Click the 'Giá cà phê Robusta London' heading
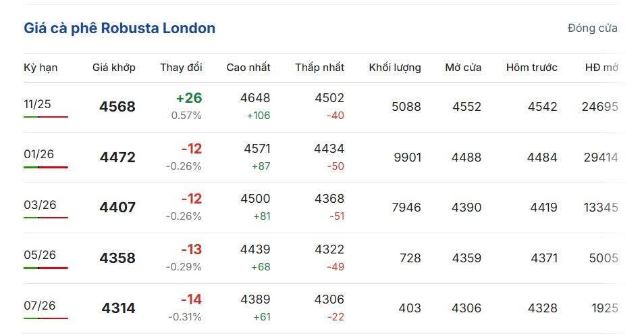Image resolution: width=644 pixels, height=336 pixels. [119, 28]
